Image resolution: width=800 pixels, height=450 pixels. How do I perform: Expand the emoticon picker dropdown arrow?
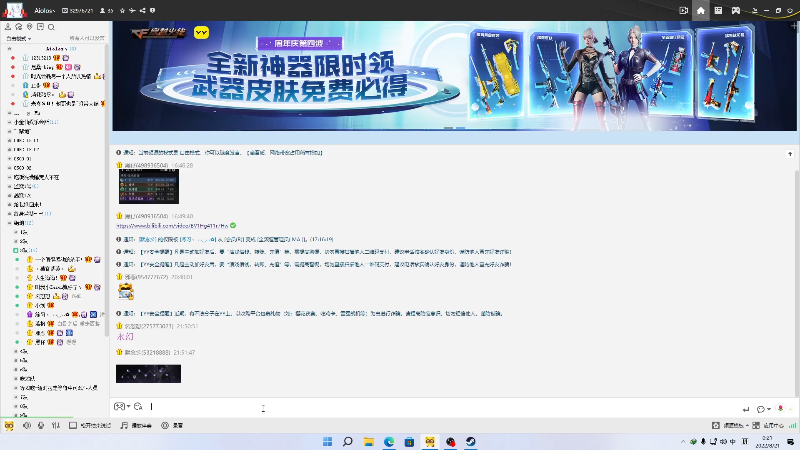coord(129,407)
